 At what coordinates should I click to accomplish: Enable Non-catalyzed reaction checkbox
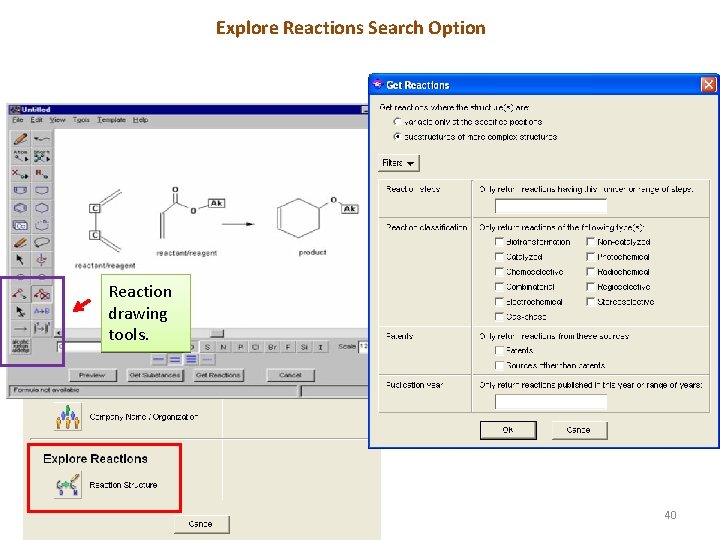click(591, 242)
